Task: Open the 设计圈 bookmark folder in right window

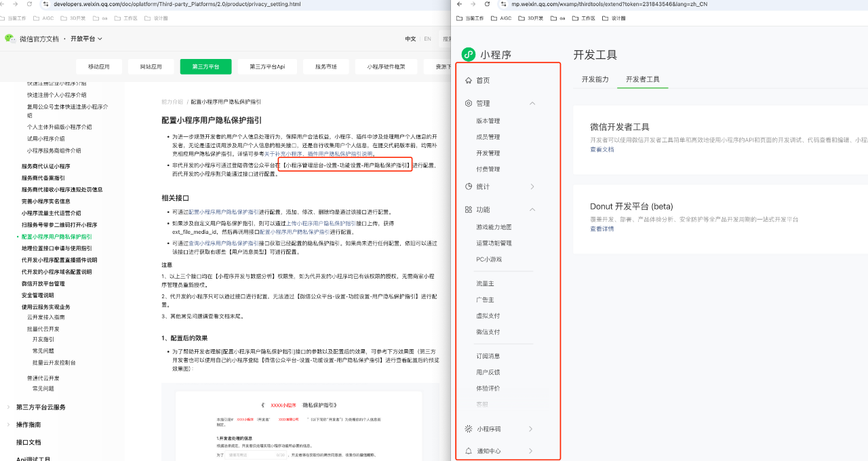Action: click(x=614, y=18)
